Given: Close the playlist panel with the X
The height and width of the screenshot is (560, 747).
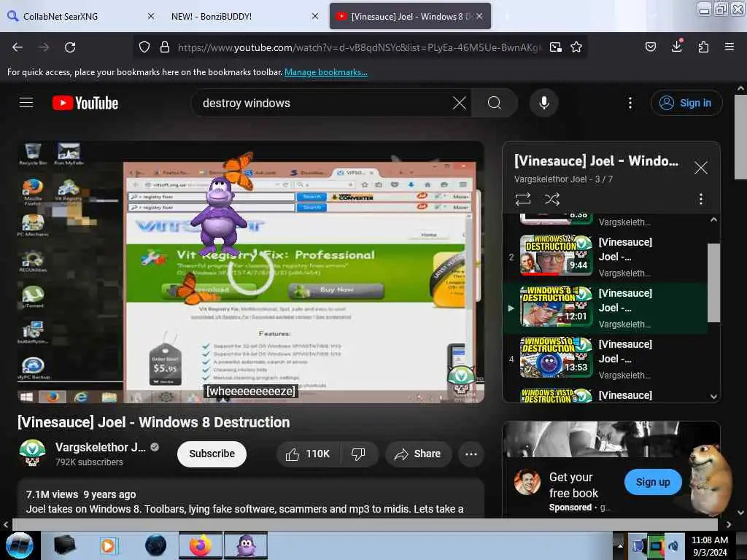Looking at the screenshot, I should tap(701, 168).
